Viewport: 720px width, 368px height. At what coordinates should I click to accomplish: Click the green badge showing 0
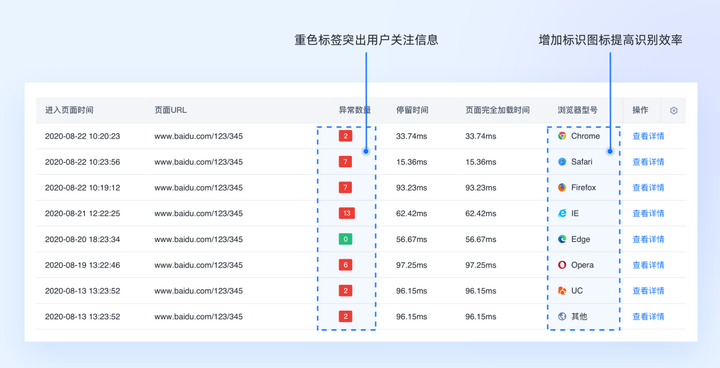(x=345, y=239)
